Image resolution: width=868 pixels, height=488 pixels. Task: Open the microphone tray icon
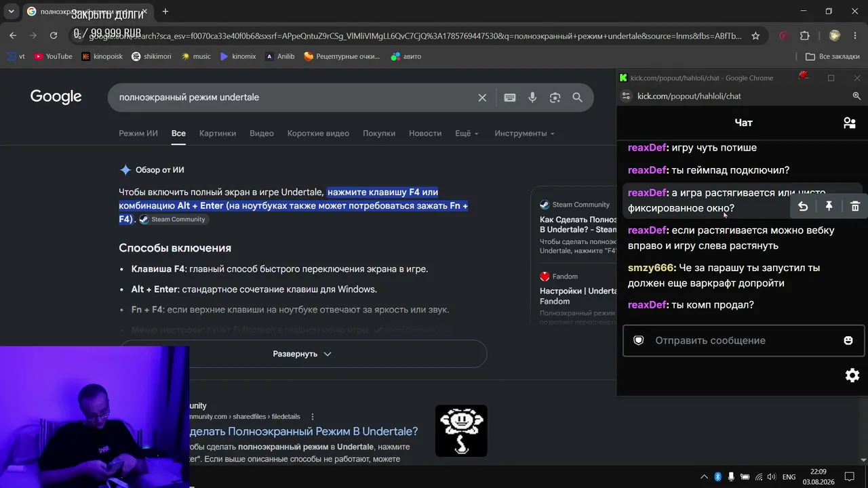pos(732,476)
